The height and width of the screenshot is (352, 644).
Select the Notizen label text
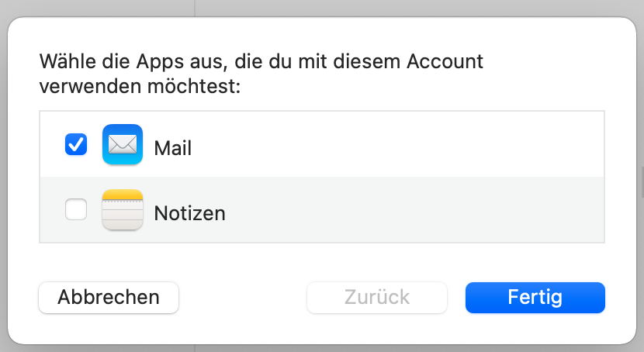coord(189,212)
